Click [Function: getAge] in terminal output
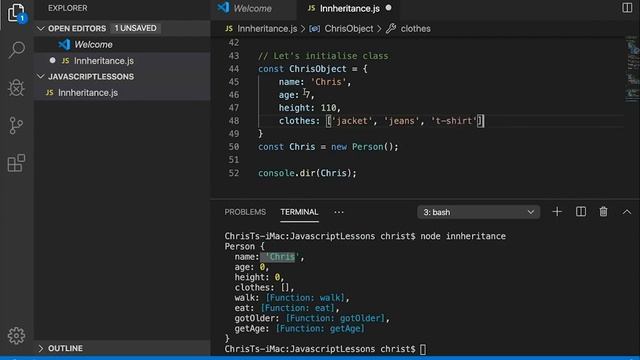The image size is (640, 360). pos(320,329)
